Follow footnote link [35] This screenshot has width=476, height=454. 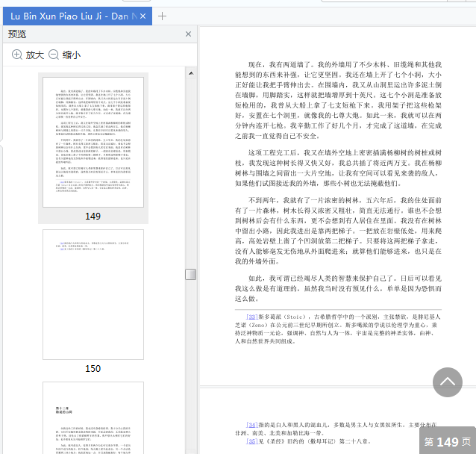click(x=251, y=441)
